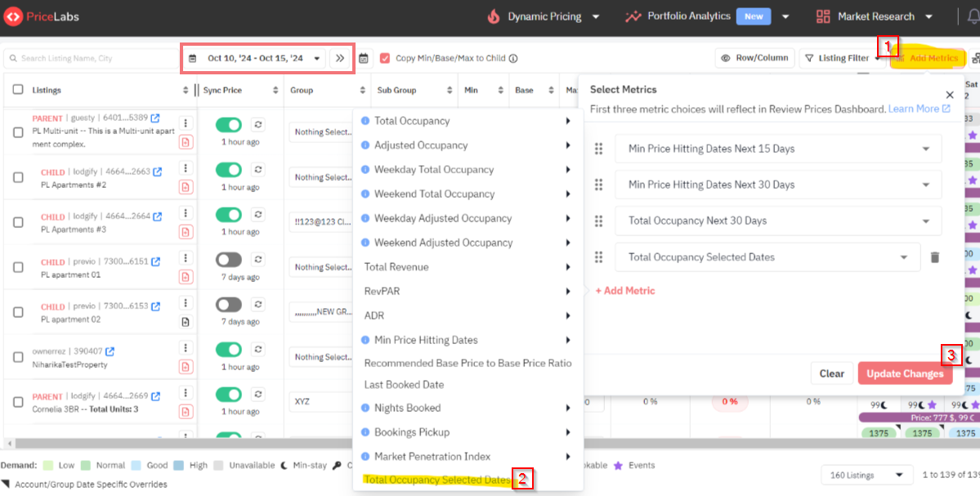Toggle Copy Min/Base/Max to Child checkbox

click(x=385, y=58)
